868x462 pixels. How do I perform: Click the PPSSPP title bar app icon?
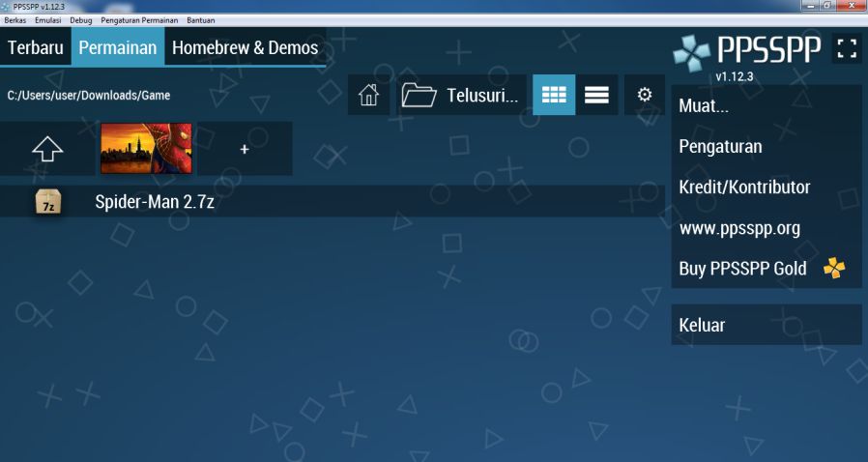pos(6,7)
